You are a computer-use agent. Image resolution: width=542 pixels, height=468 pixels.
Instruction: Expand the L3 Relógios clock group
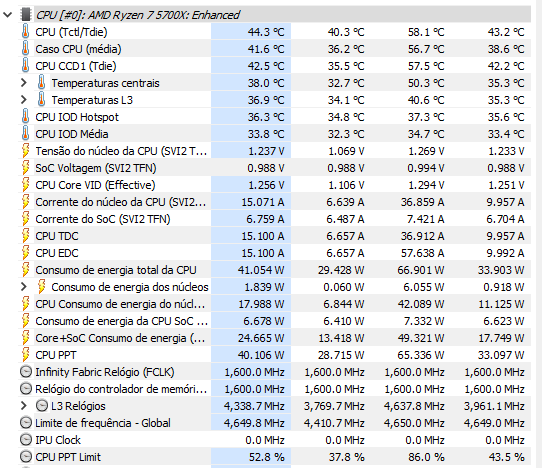coord(24,406)
